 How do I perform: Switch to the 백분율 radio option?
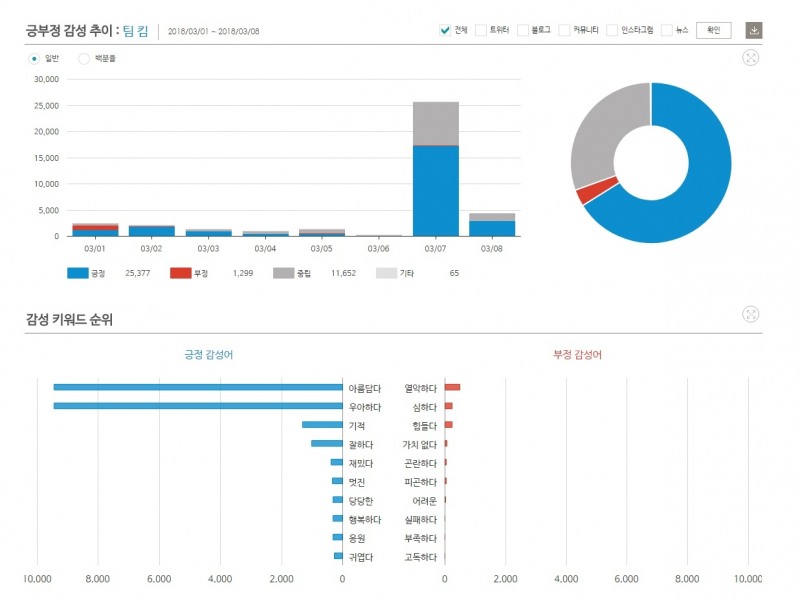[x=84, y=58]
